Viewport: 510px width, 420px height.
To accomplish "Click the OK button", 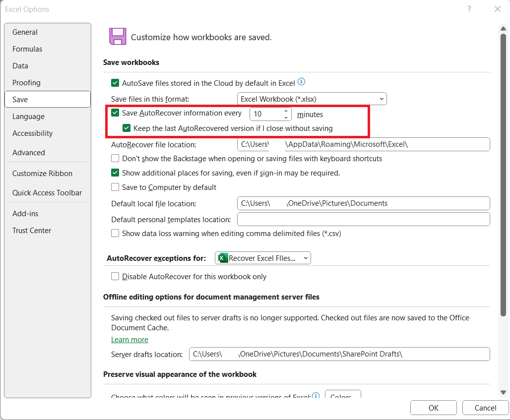I will tap(433, 408).
